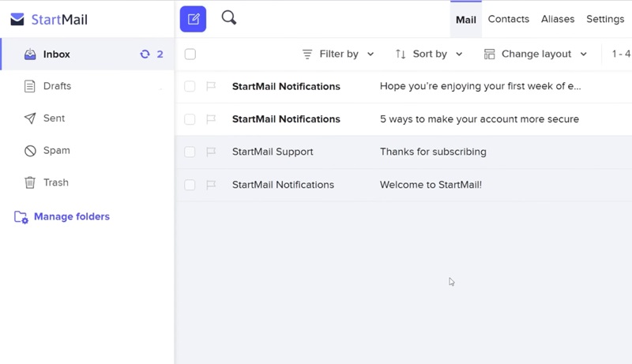Viewport: 632px width, 364px height.
Task: Click the Change layout label
Action: 536,54
